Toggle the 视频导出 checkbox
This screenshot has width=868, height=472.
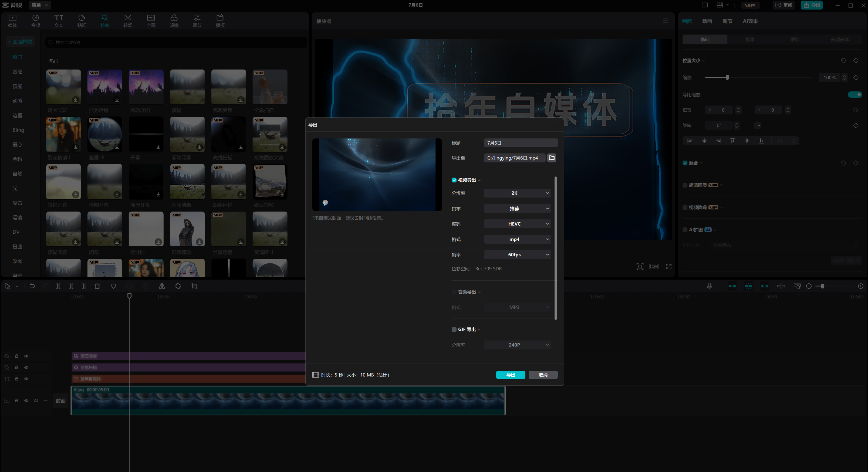point(454,180)
